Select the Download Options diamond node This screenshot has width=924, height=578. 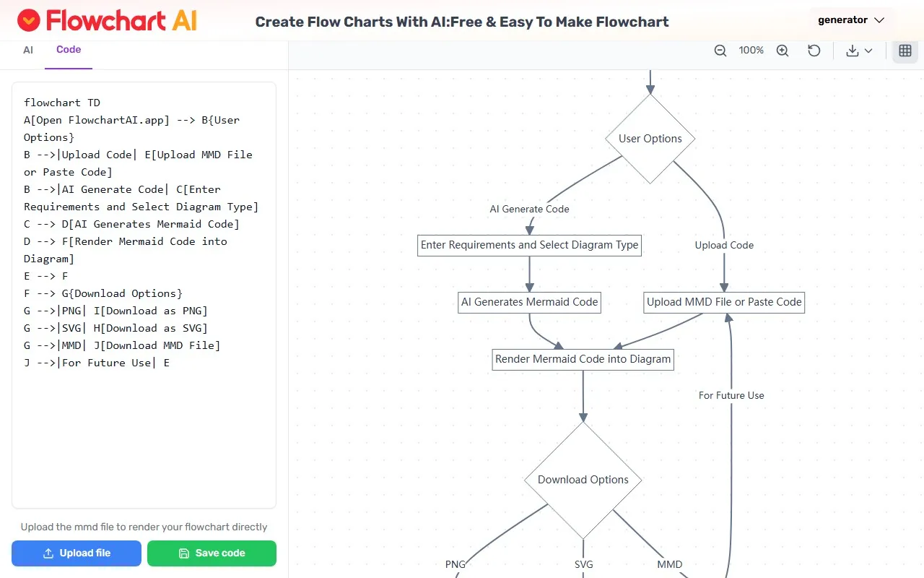pos(583,480)
